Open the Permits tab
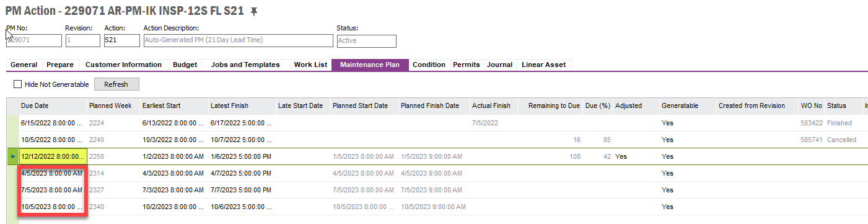This screenshot has height=224, width=868. [x=467, y=65]
